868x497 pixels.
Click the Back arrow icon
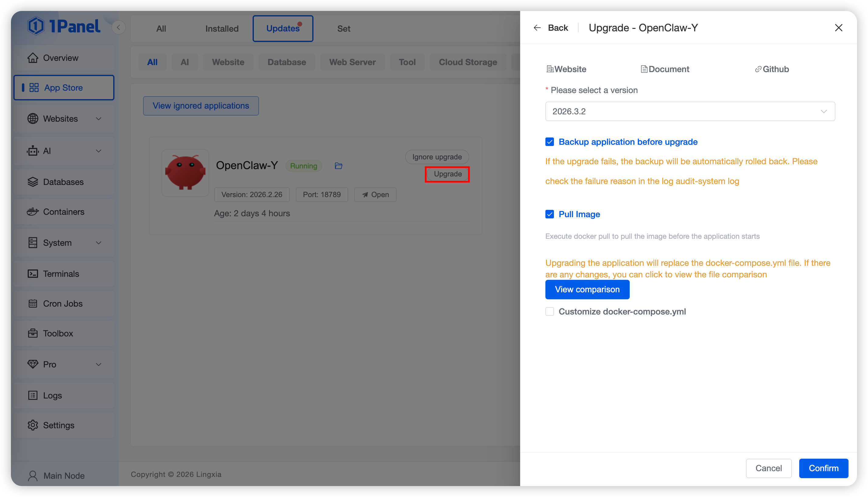click(x=537, y=28)
